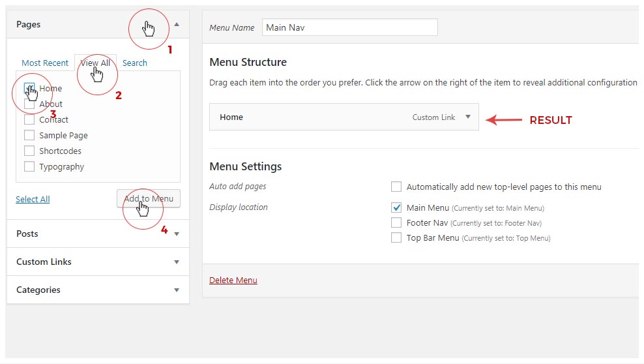644x364 pixels.
Task: Toggle the Home page checkbox
Action: (29, 88)
